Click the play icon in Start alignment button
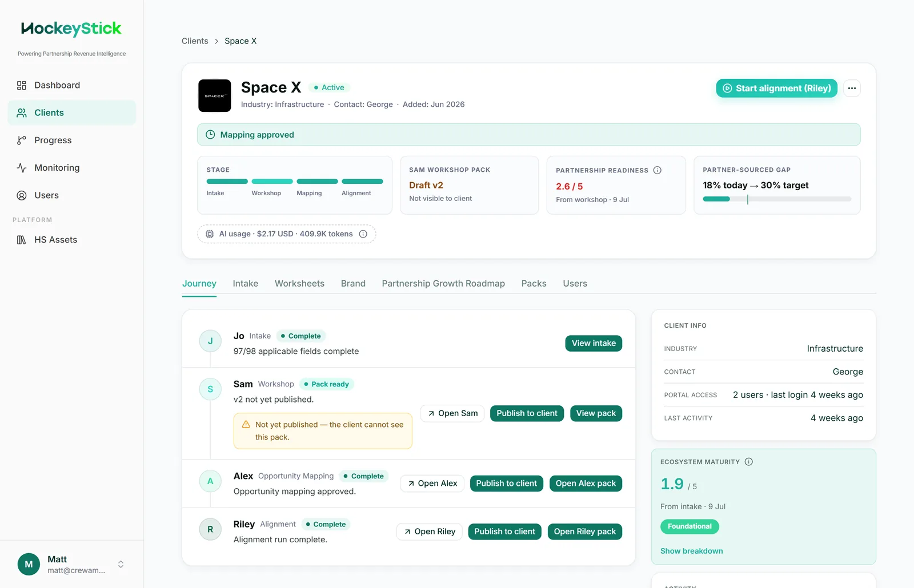The image size is (914, 588). pyautogui.click(x=727, y=88)
